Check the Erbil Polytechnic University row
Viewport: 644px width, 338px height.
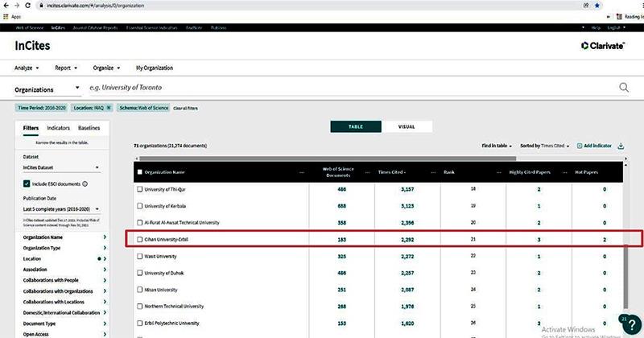click(139, 324)
